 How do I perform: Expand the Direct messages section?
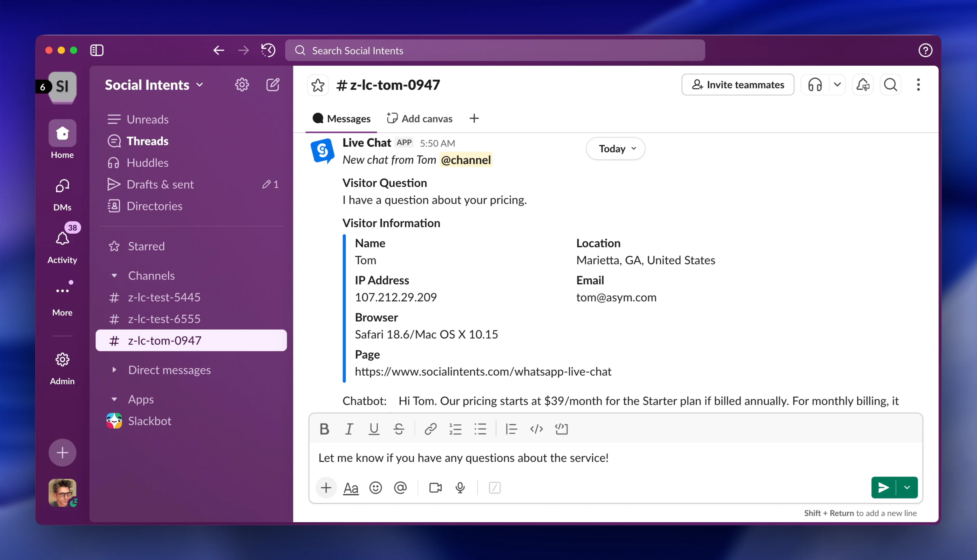click(x=114, y=370)
